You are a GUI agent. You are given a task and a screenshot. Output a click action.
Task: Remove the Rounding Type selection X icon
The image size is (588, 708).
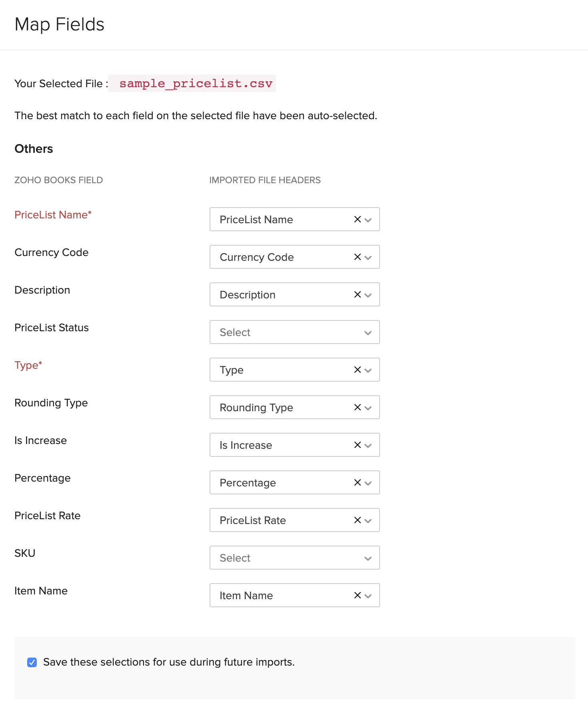(x=358, y=407)
